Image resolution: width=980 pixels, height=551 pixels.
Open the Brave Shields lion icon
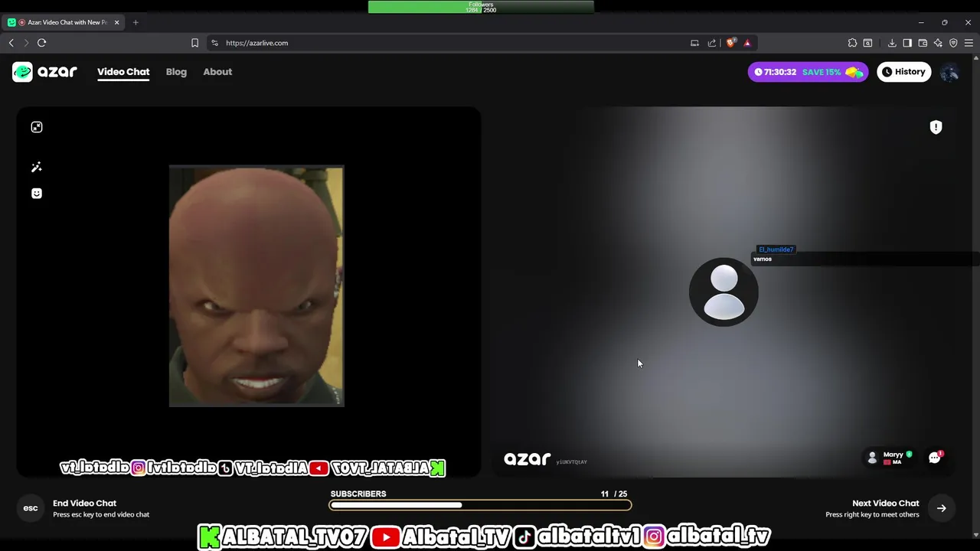point(730,43)
